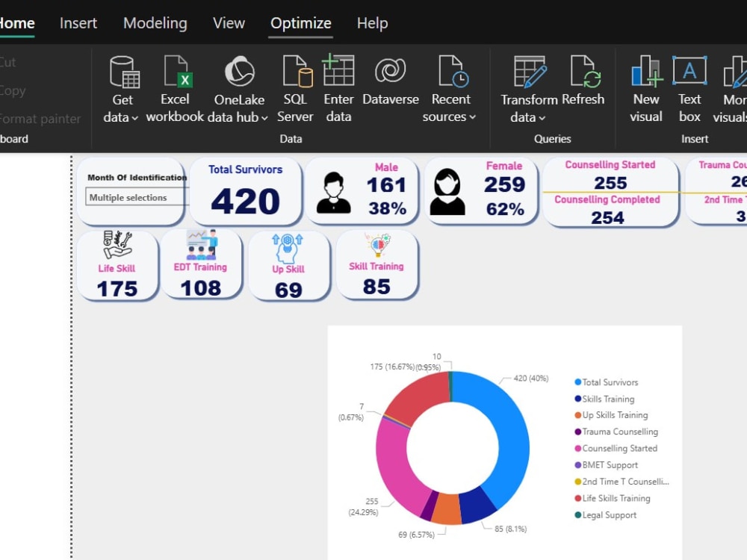Open the View ribbon tab

point(229,23)
